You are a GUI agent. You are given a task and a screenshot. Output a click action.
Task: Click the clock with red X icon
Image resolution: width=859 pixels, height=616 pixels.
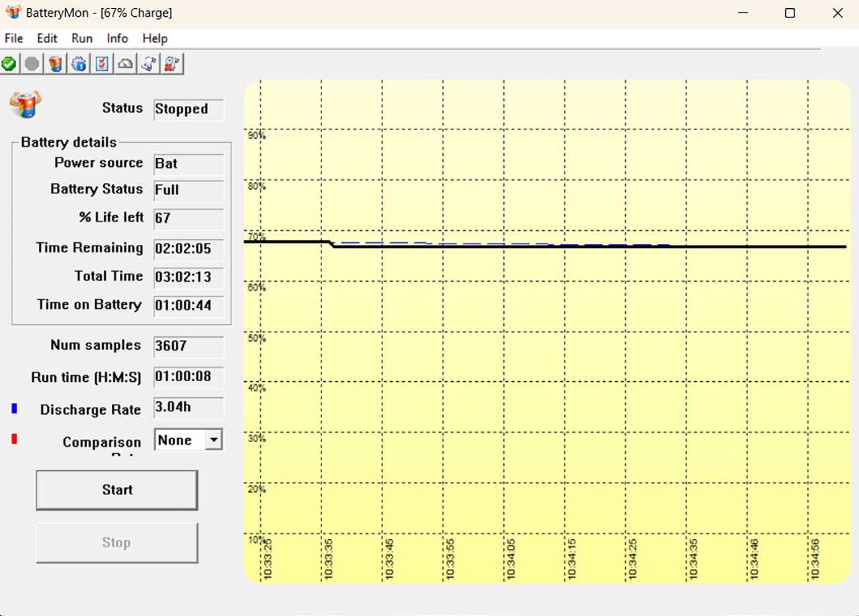click(x=172, y=64)
